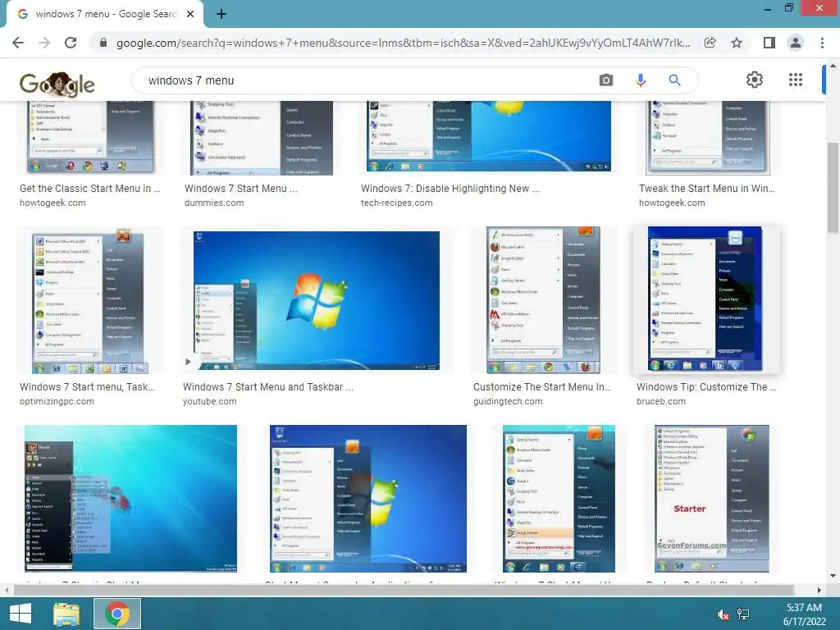Click the muted volume tray icon

(723, 614)
